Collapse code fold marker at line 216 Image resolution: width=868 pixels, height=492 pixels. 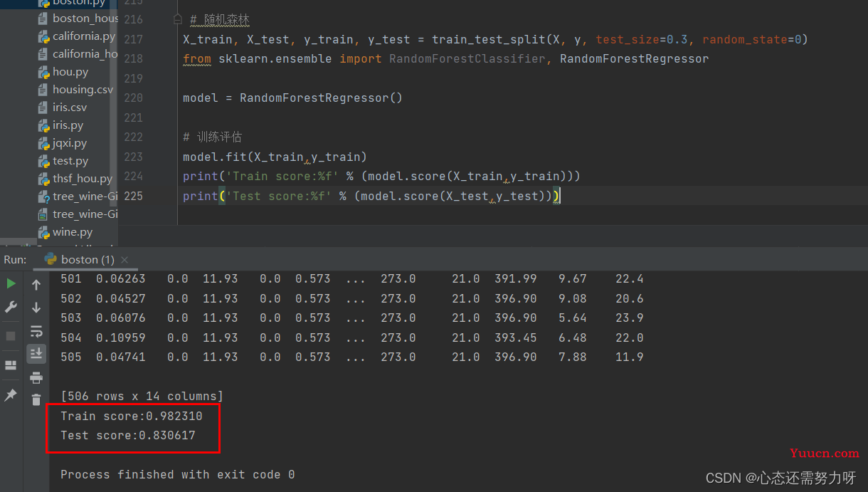(x=178, y=20)
